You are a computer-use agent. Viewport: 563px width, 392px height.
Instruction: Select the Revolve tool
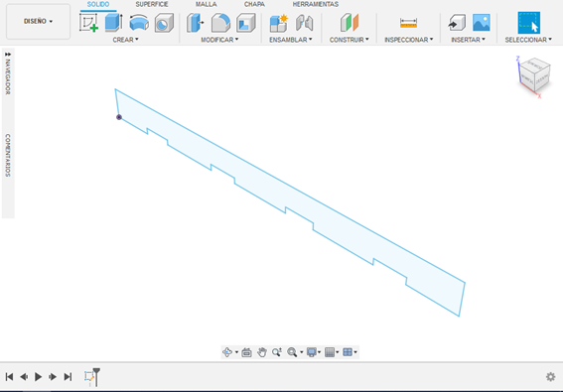pos(139,23)
